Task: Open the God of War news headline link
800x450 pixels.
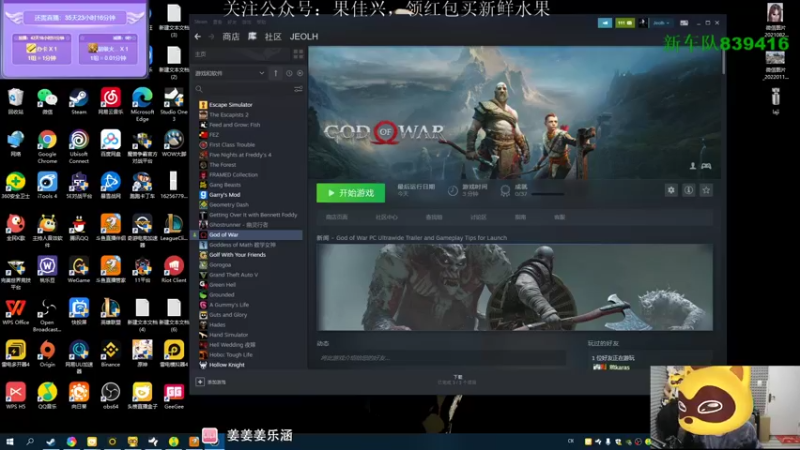Action: (412, 238)
